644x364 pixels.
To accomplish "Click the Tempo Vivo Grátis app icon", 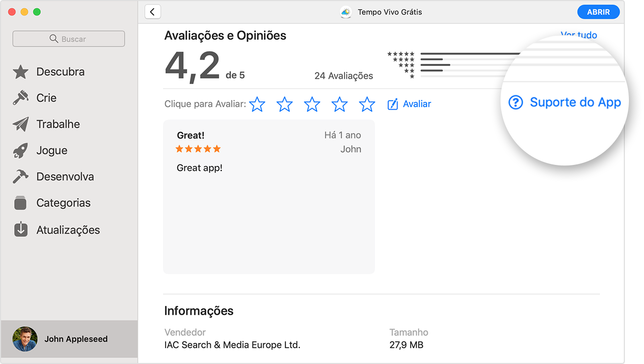I will pyautogui.click(x=346, y=12).
